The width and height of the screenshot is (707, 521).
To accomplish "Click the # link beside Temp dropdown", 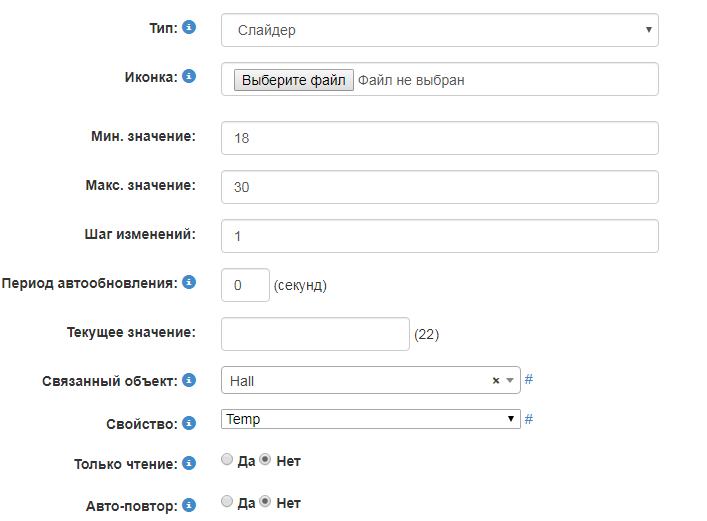I will click(529, 419).
